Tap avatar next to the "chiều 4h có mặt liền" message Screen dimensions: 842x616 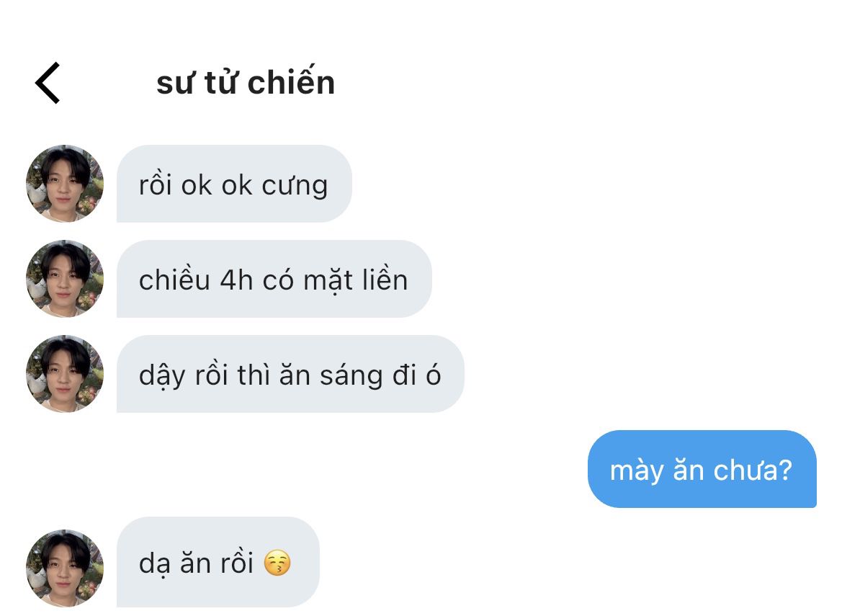click(65, 278)
